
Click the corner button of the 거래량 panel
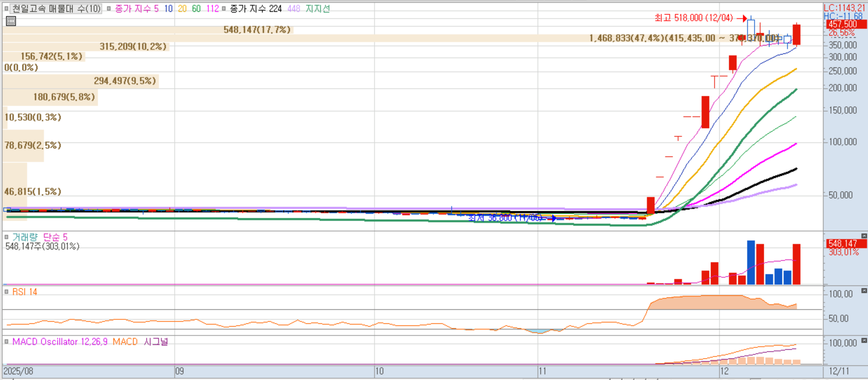click(x=864, y=236)
